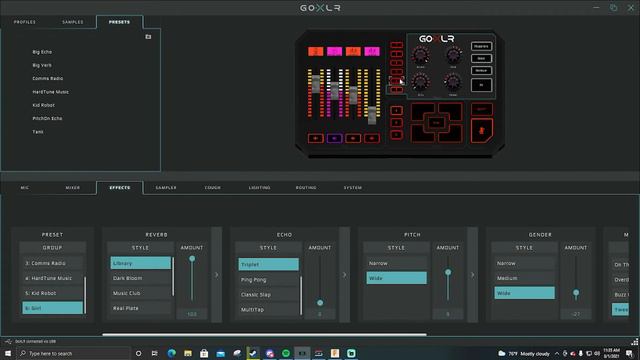Show hidden system tray icons
This screenshot has height=360, width=640.
coord(557,353)
